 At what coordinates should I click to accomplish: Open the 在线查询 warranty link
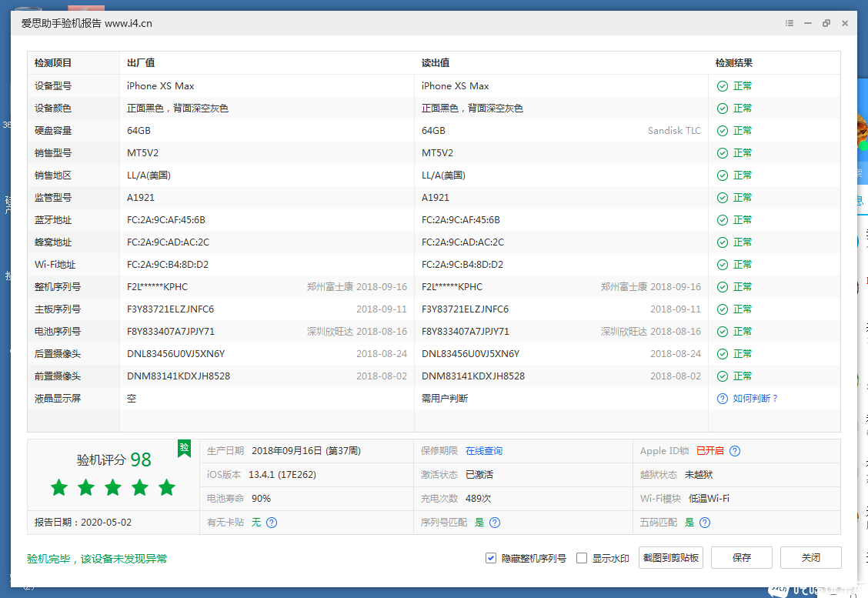coord(484,451)
